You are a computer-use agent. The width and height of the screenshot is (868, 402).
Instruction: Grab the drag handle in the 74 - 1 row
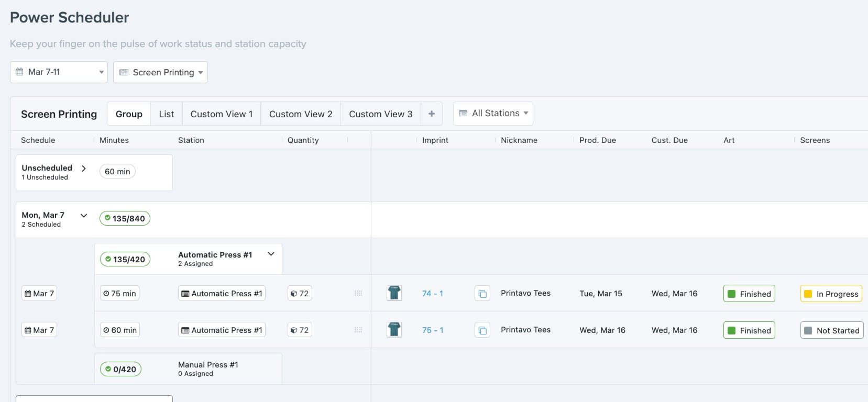point(358,293)
